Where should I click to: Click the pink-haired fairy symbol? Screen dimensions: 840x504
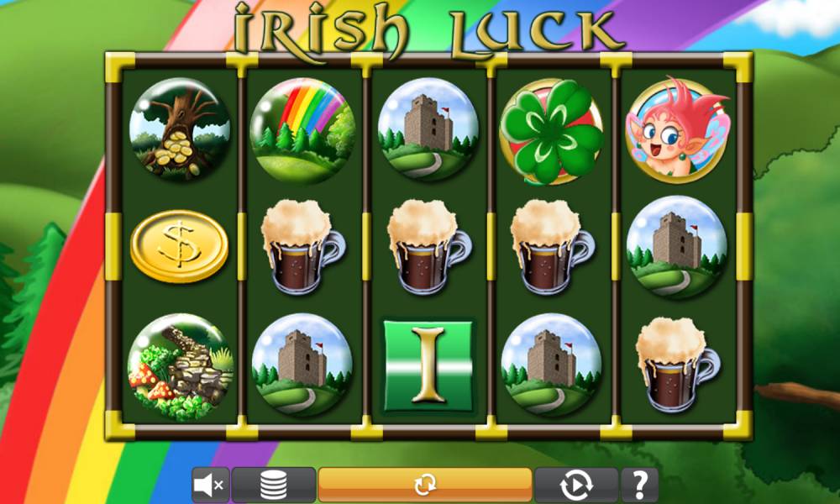click(678, 129)
